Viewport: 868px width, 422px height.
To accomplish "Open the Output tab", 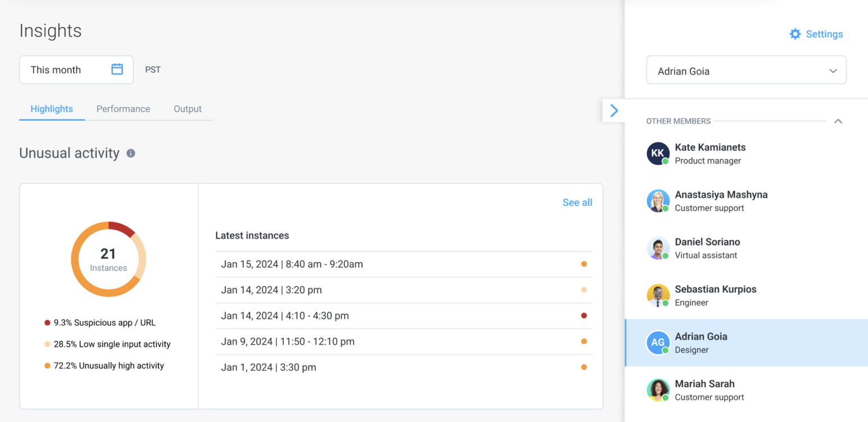I will click(x=188, y=109).
